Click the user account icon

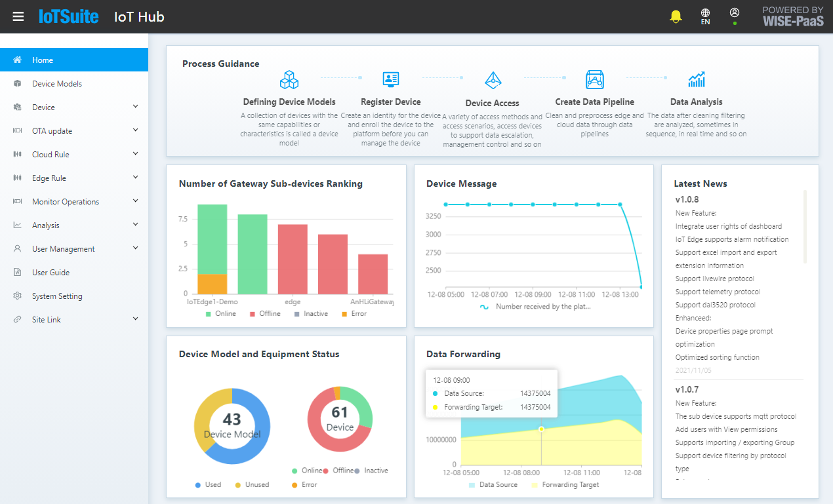tap(734, 12)
